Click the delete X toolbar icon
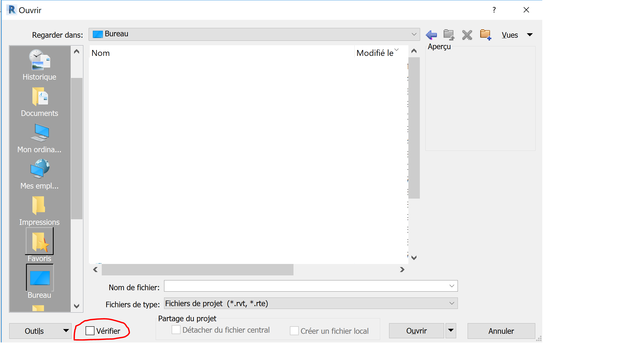This screenshot has height=362, width=644. click(x=467, y=35)
